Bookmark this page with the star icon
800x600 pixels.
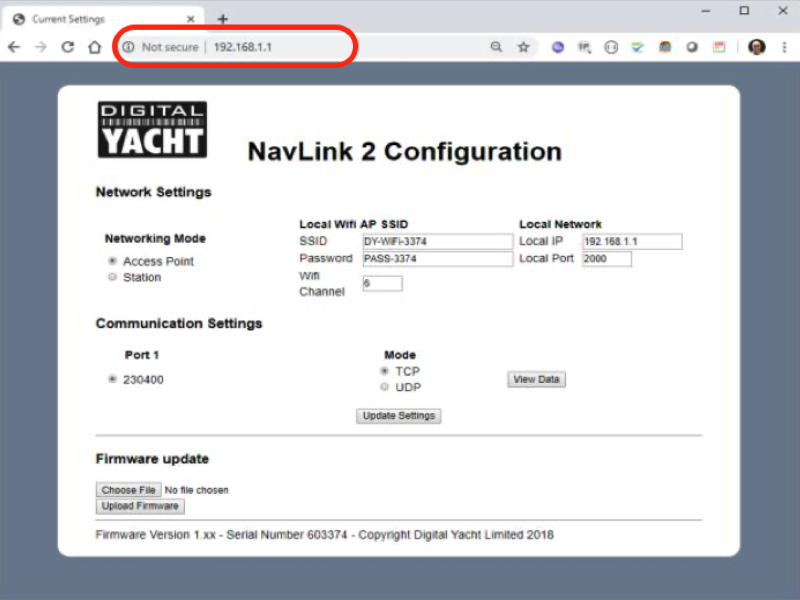[x=523, y=47]
